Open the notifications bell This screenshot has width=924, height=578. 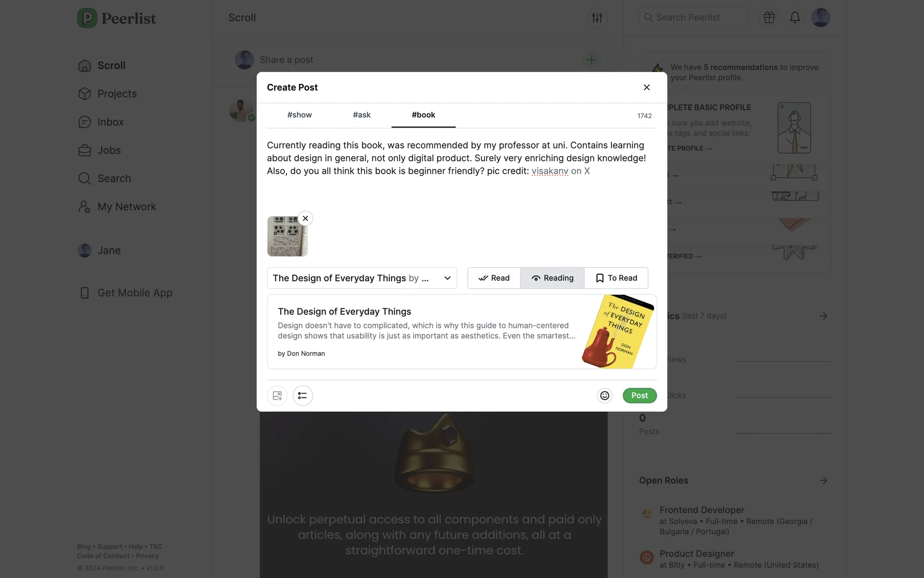pos(795,17)
